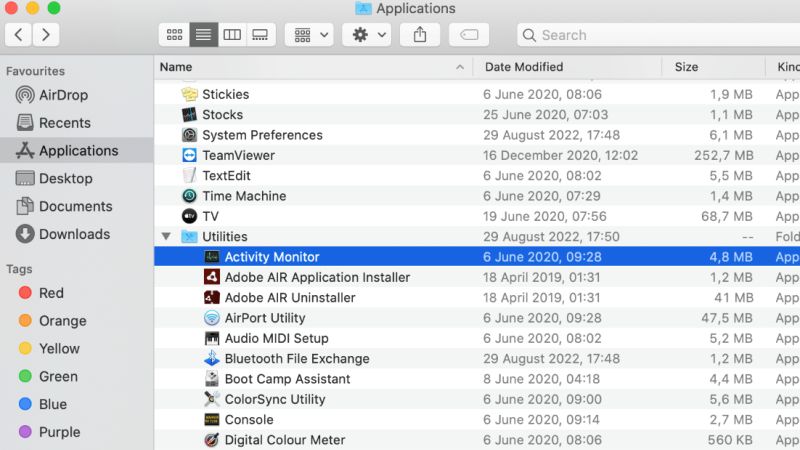This screenshot has height=450, width=800.
Task: Go back with the left chevron button
Action: tap(19, 35)
